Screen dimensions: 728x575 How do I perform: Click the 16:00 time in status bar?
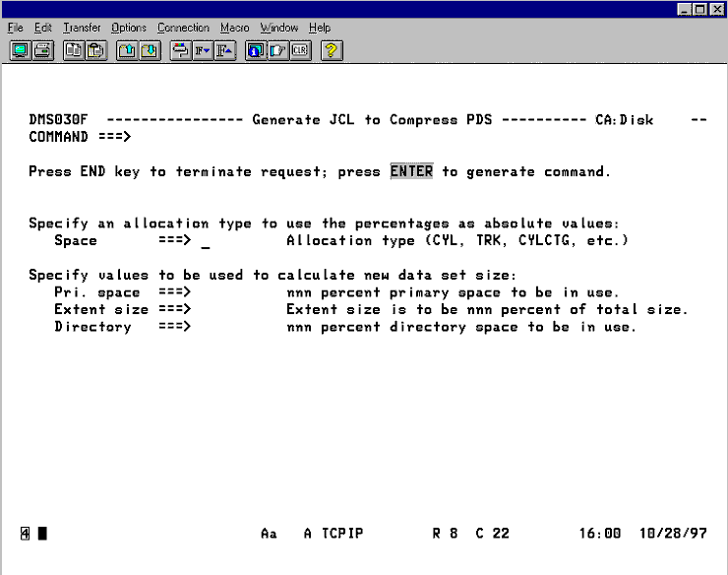(x=599, y=534)
